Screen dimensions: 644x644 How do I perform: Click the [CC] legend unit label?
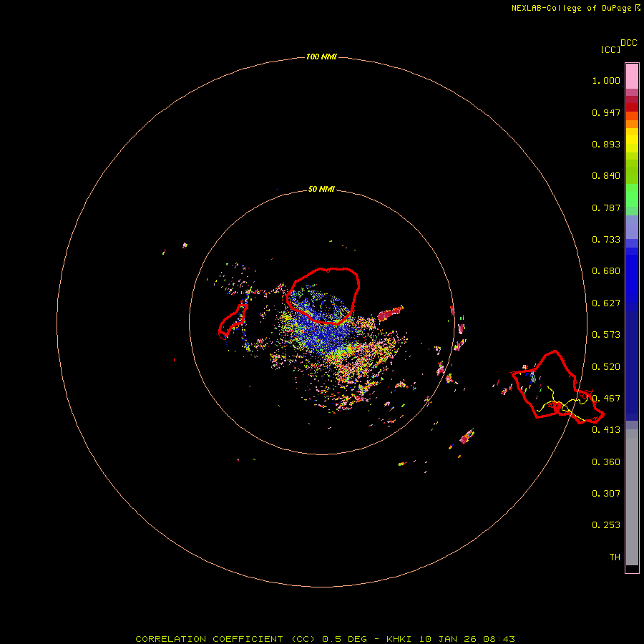tap(610, 49)
